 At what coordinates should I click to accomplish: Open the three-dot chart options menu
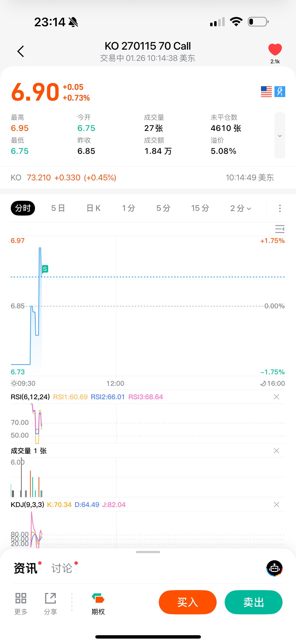[x=280, y=208]
